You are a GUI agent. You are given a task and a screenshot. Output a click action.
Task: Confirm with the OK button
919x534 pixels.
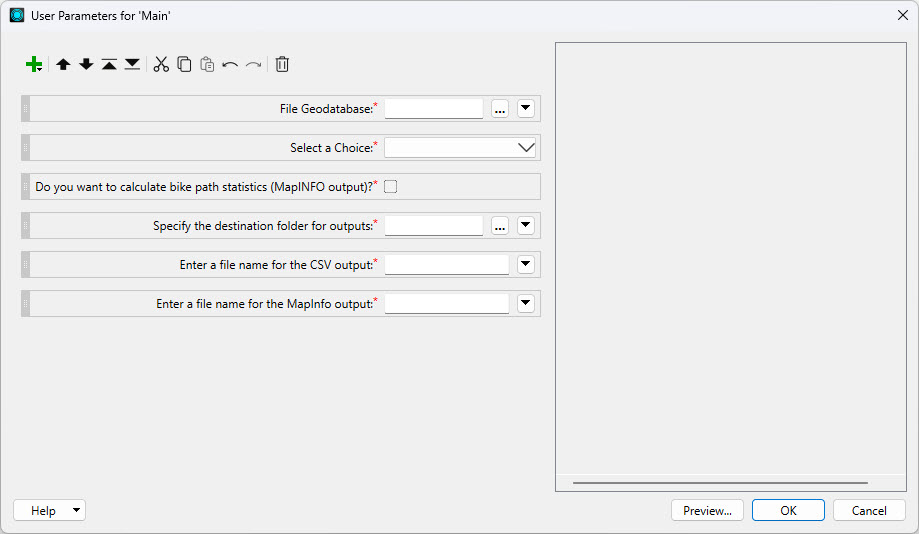click(x=788, y=511)
